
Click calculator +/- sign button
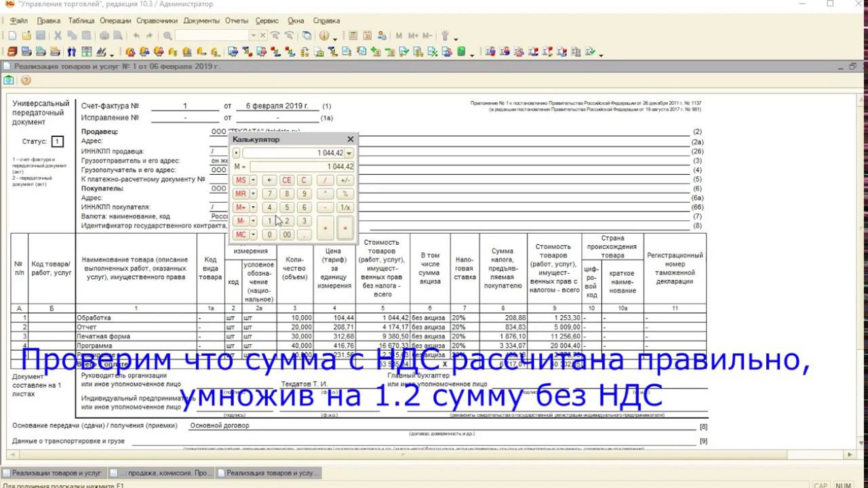tap(345, 180)
